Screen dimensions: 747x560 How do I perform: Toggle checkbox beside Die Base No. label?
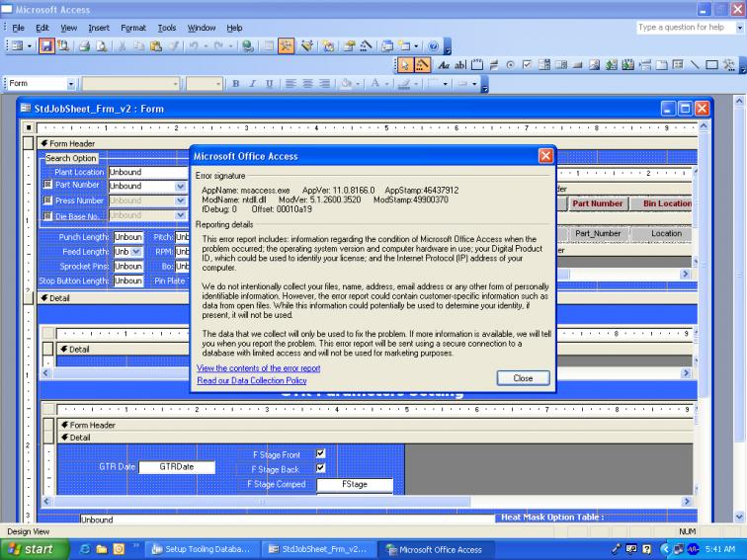(x=47, y=216)
